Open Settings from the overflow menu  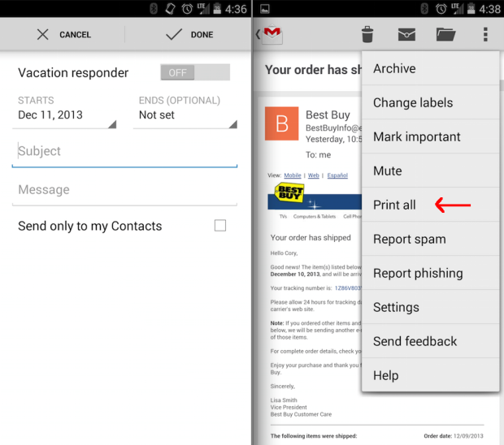[430, 307]
